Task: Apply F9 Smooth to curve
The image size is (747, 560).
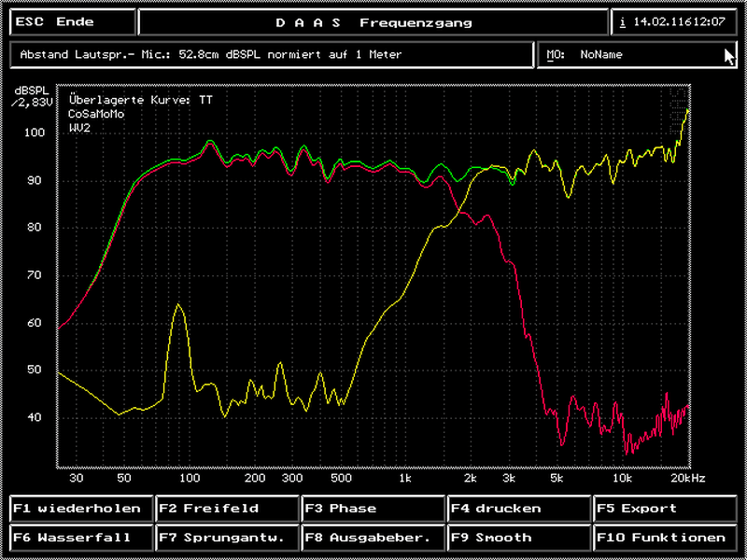Action: pos(518,538)
